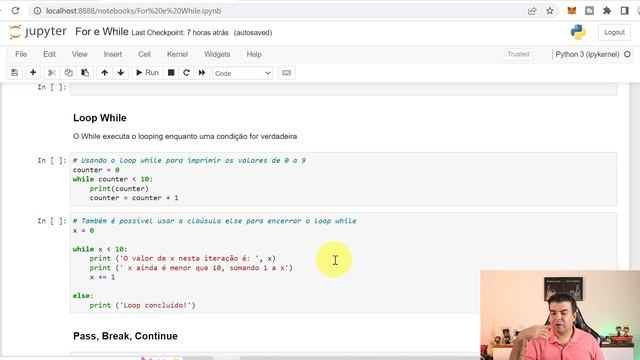Click the Last Checkpoint text

(x=180, y=33)
